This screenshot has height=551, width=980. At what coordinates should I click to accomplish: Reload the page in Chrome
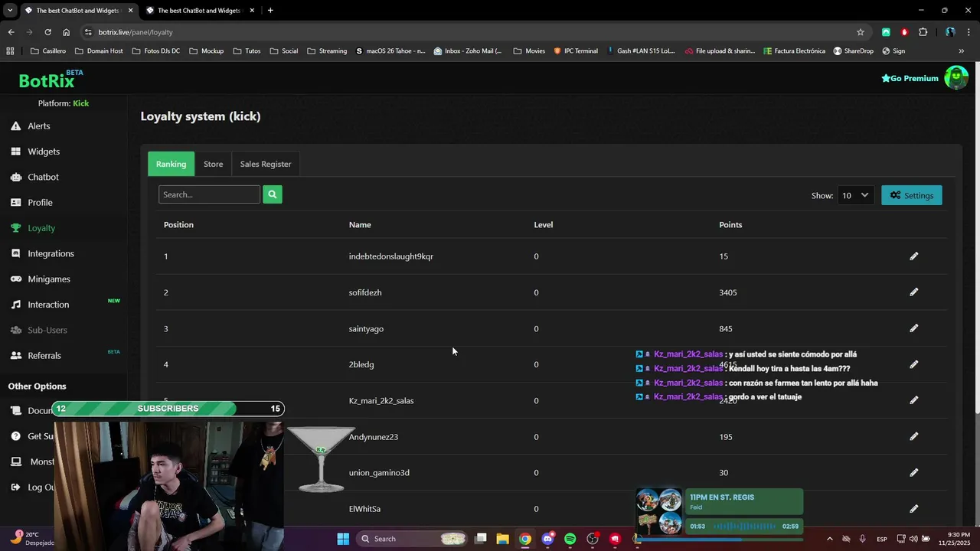[x=47, y=32]
